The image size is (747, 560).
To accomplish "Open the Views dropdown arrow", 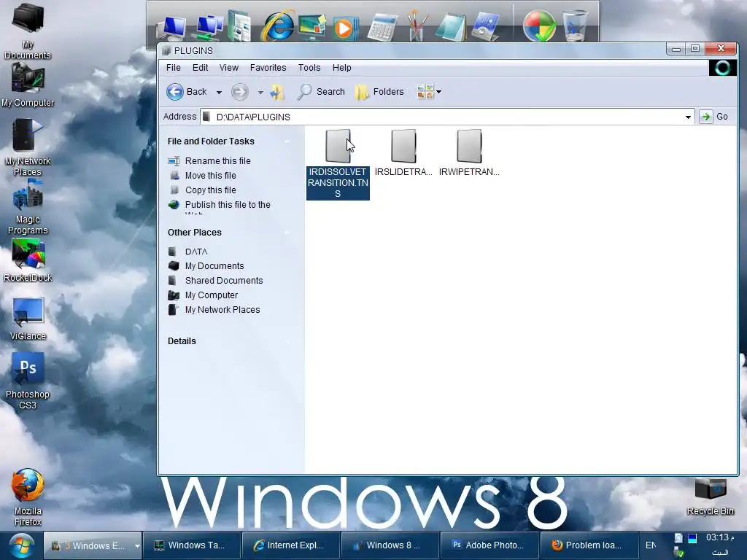I will 438,92.
